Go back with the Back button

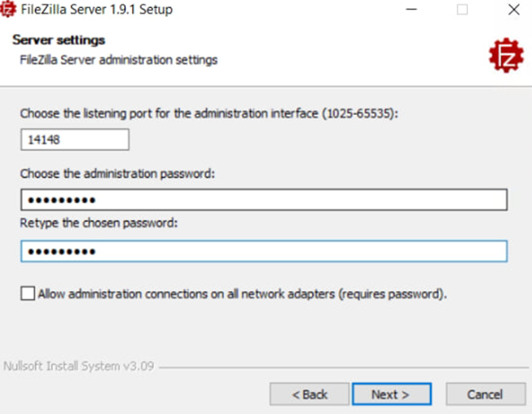(310, 395)
